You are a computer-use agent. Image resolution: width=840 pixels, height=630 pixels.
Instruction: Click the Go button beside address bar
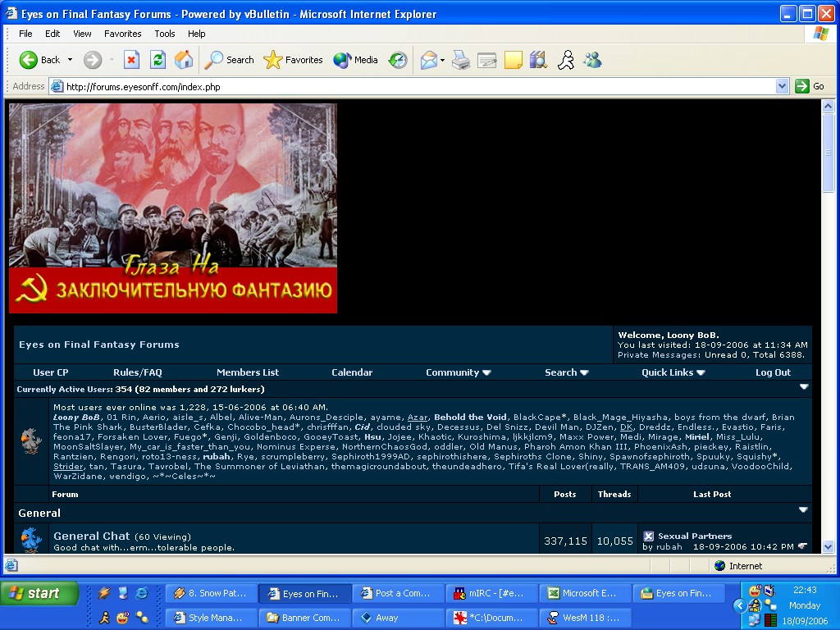pyautogui.click(x=810, y=86)
